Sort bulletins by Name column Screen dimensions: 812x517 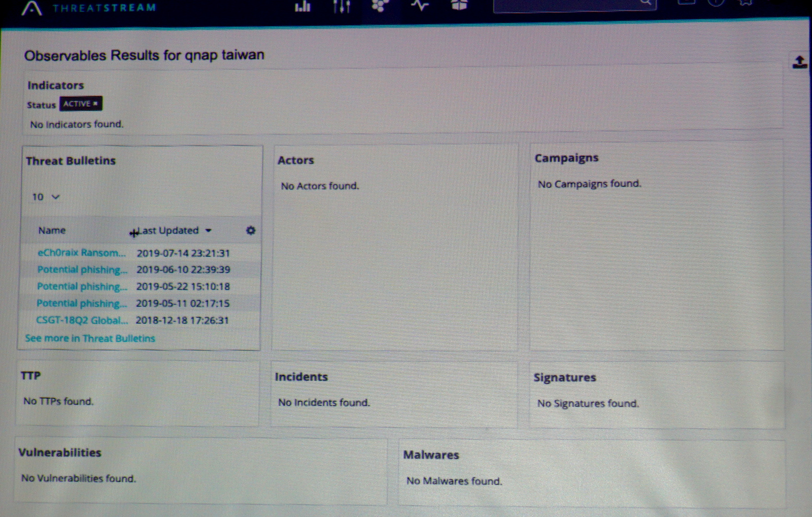pos(52,230)
